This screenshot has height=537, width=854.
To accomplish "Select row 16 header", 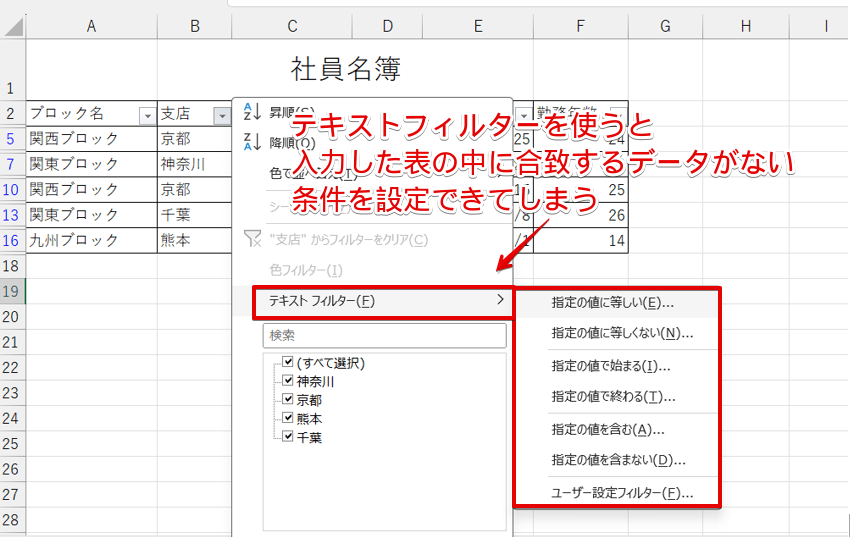I will [11, 240].
